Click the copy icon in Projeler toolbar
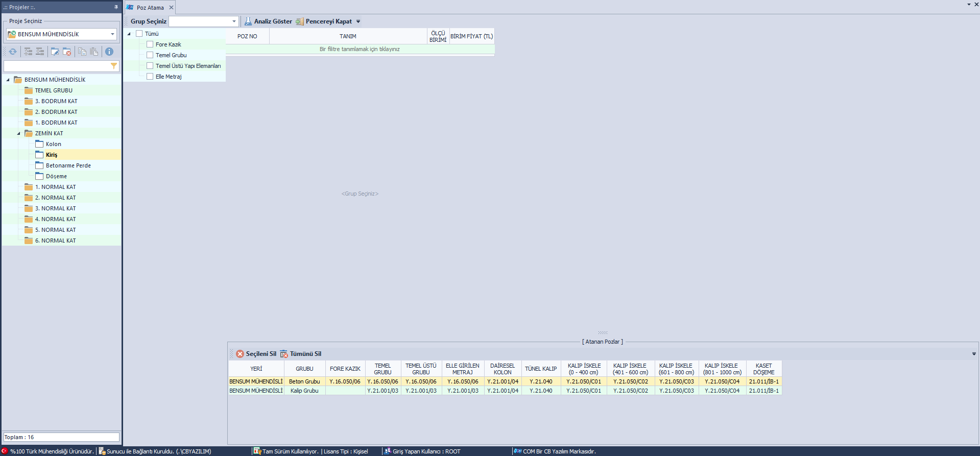Viewport: 980px width, 456px height. [82, 52]
